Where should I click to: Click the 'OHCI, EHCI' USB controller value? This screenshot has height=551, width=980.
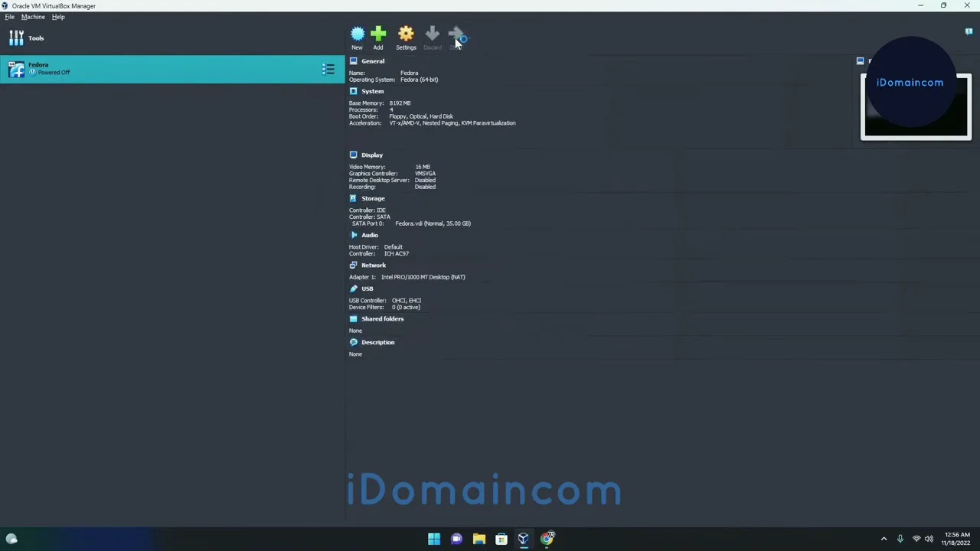[407, 301]
